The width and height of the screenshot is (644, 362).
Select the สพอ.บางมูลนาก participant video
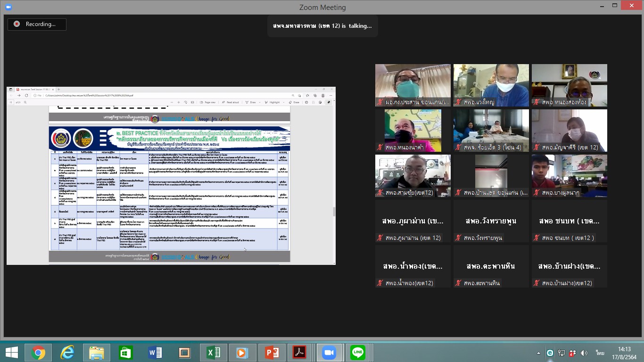pos(570,176)
